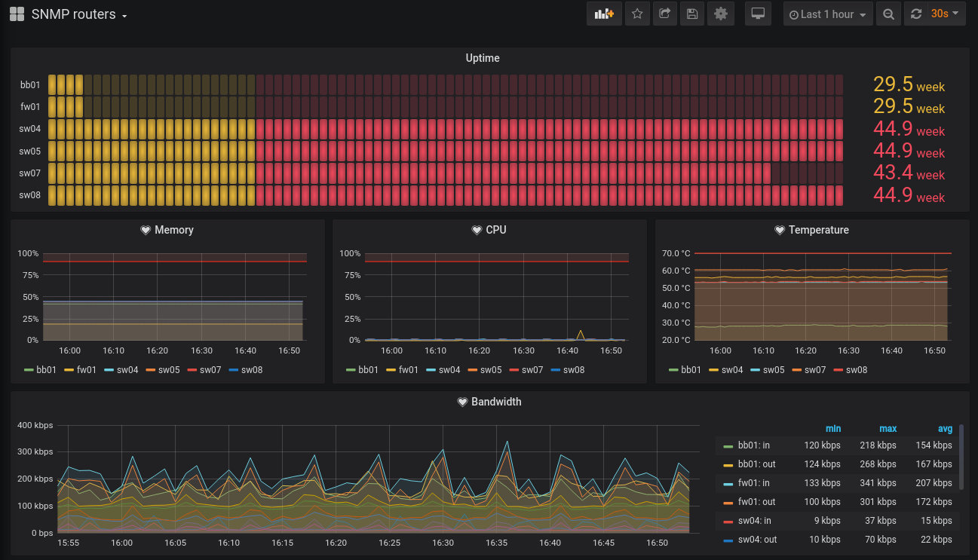The height and width of the screenshot is (560, 978).
Task: Sort Bandwidth legend by avg column
Action: tap(945, 429)
